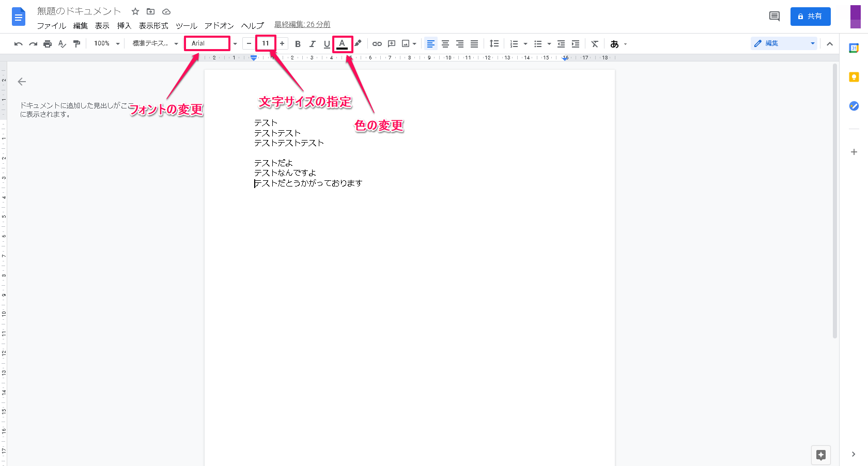Align text left
The height and width of the screenshot is (466, 868).
click(431, 44)
